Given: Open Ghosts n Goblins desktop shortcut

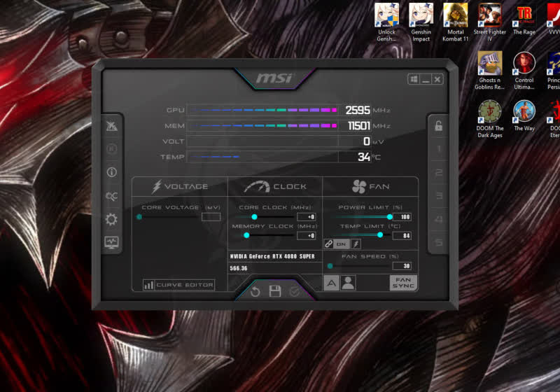Looking at the screenshot, I should coord(489,70).
